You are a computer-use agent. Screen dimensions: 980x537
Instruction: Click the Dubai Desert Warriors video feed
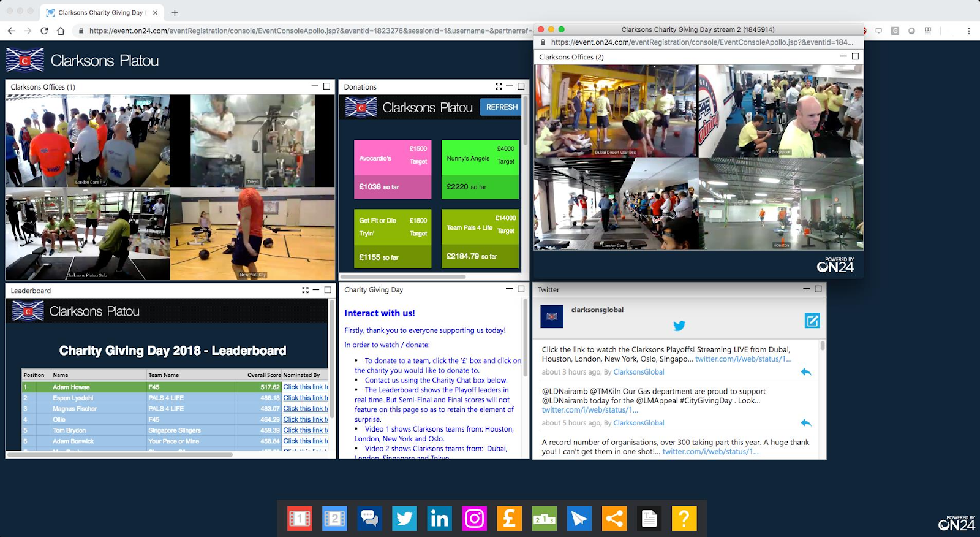(616, 111)
